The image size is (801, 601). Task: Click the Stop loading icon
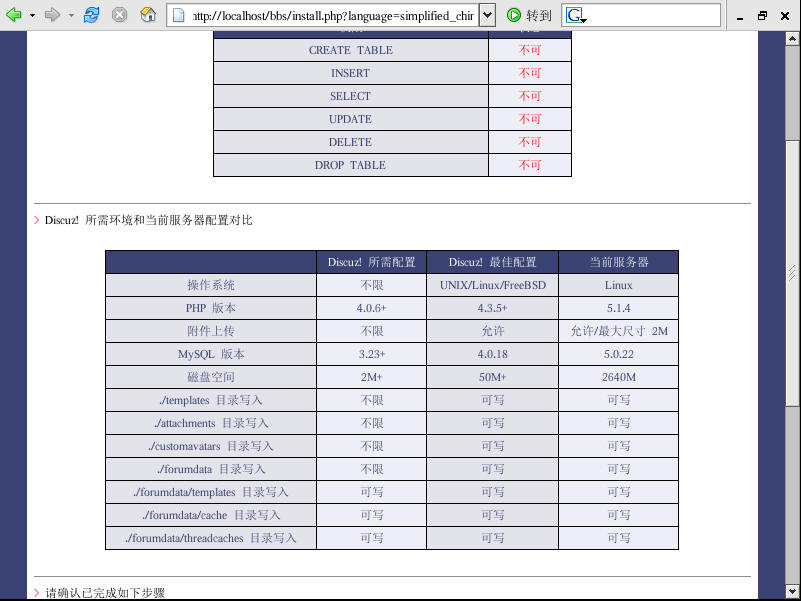pyautogui.click(x=120, y=15)
